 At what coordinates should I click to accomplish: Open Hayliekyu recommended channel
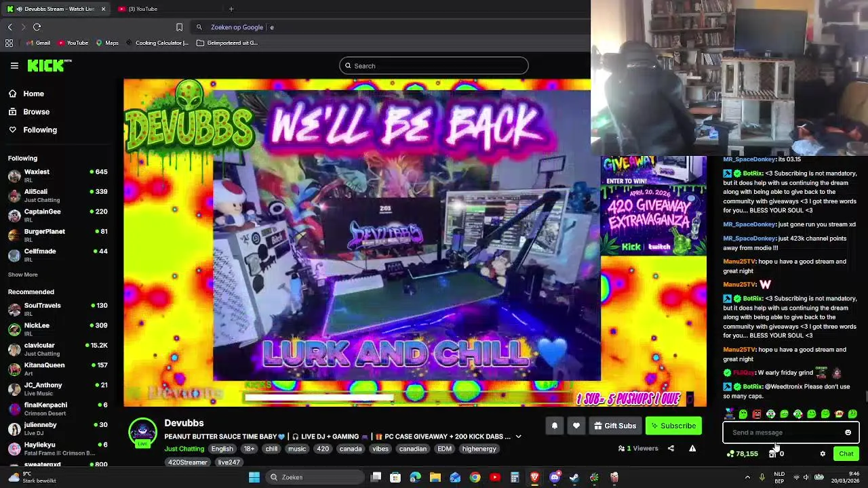tap(58, 448)
